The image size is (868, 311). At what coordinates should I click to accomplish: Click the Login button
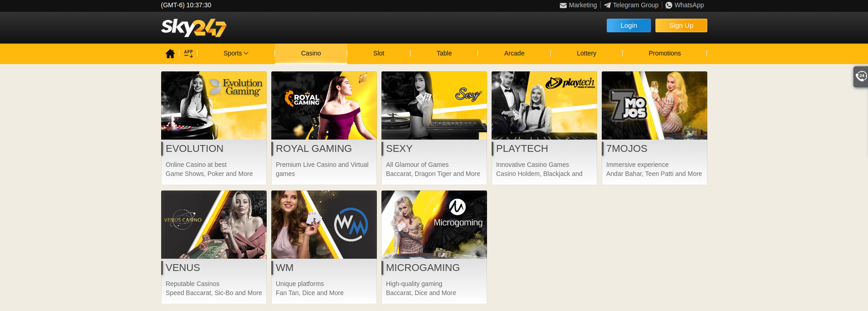pos(629,25)
